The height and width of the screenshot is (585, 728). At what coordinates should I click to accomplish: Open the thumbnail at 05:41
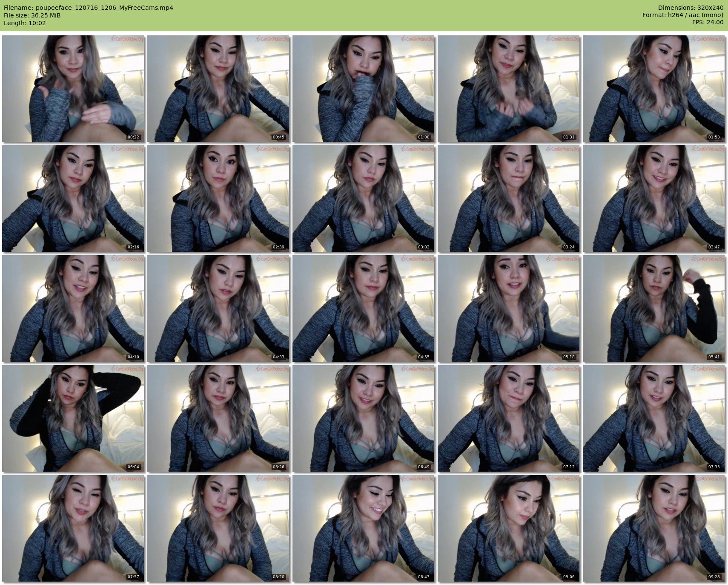tap(654, 308)
